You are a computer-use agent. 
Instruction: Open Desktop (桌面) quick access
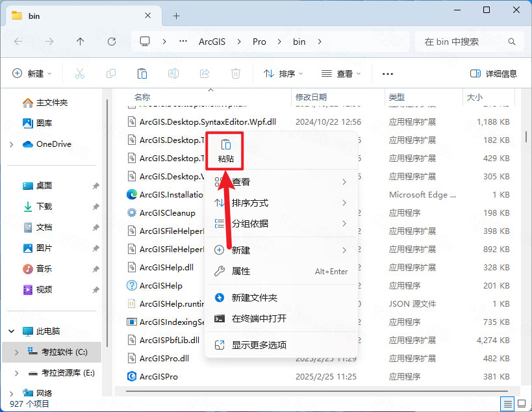(x=37, y=186)
